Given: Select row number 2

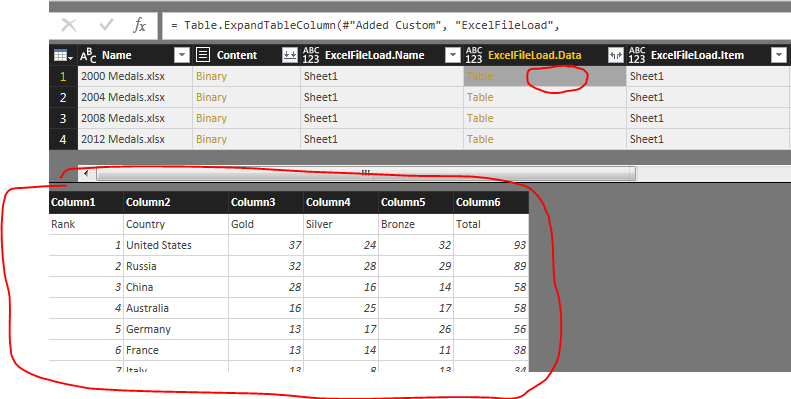Looking at the screenshot, I should coord(63,97).
